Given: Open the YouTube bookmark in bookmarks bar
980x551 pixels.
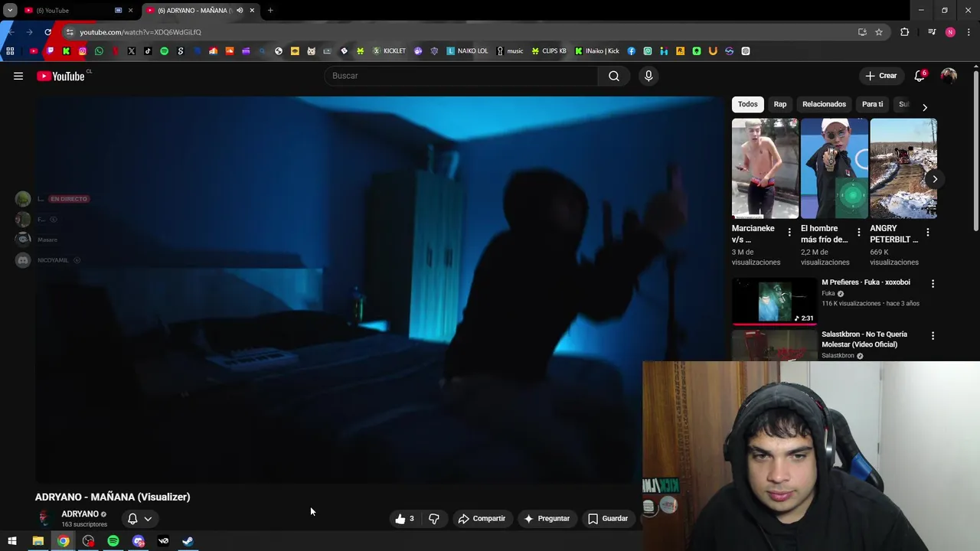Looking at the screenshot, I should click(x=33, y=51).
